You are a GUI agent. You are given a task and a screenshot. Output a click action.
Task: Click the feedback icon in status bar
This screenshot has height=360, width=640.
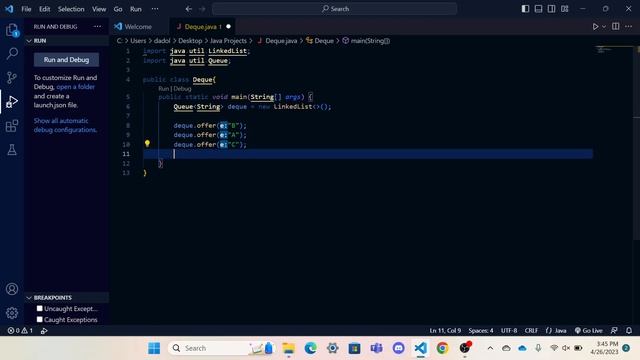[614, 331]
